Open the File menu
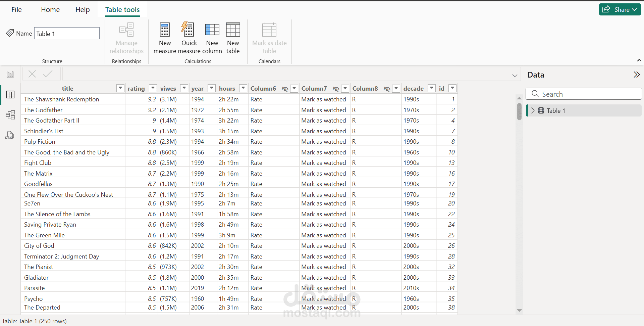The width and height of the screenshot is (644, 326). point(16,9)
